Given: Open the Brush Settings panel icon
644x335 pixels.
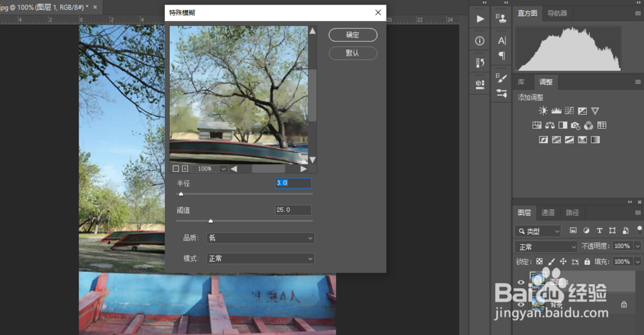Looking at the screenshot, I should coord(502,78).
